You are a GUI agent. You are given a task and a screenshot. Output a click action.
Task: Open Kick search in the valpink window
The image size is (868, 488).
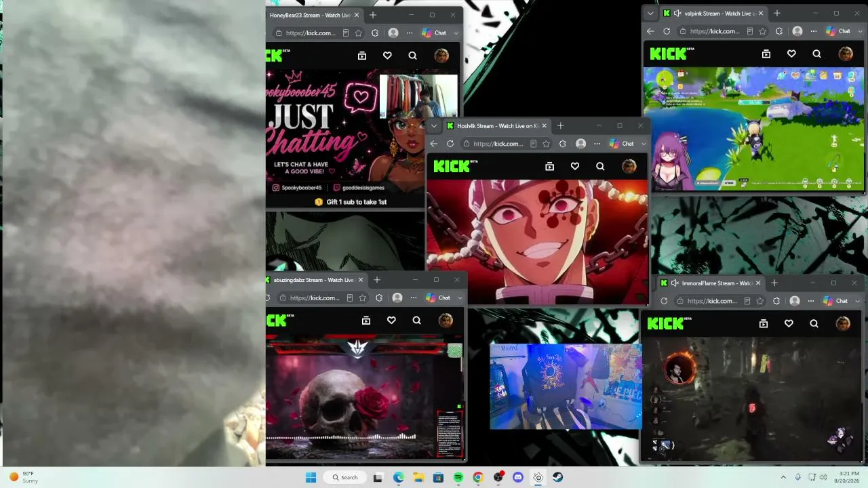click(x=816, y=54)
